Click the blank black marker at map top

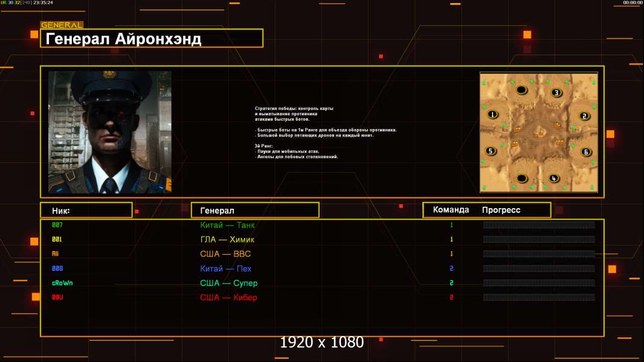coord(521,90)
